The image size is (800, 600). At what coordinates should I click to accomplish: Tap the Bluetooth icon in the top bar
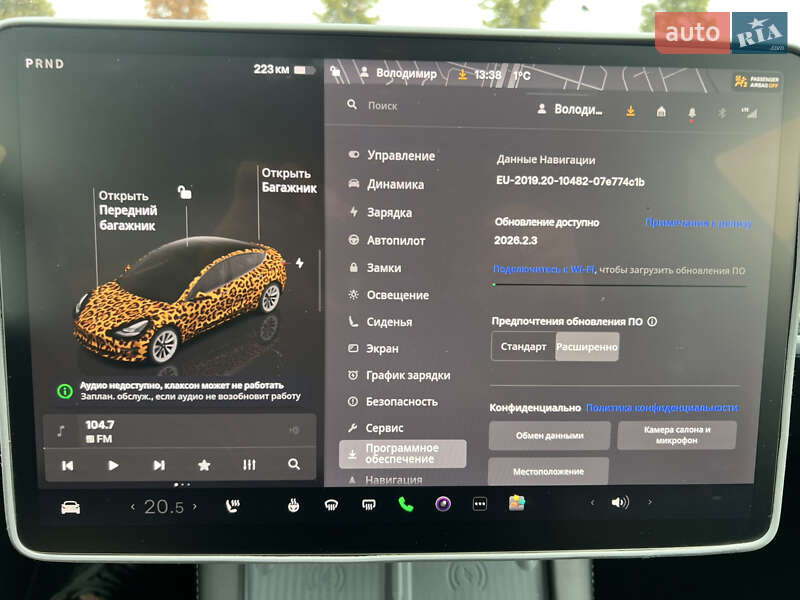[722, 112]
